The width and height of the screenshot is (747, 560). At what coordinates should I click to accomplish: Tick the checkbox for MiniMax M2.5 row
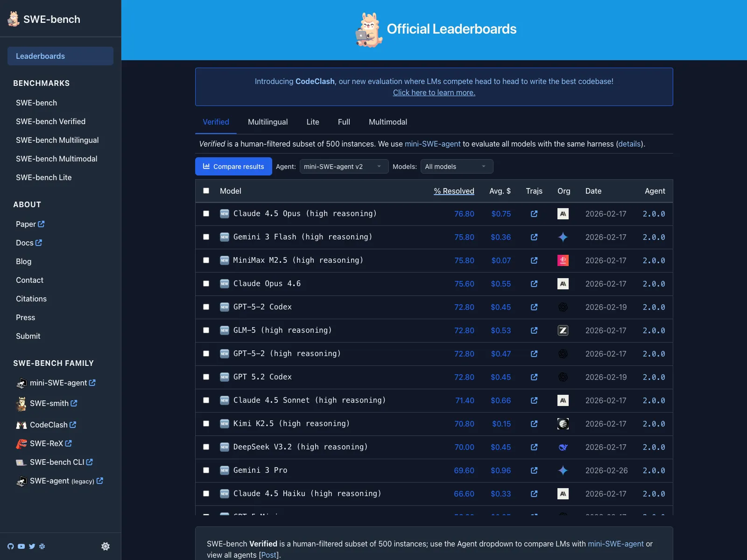(x=206, y=260)
